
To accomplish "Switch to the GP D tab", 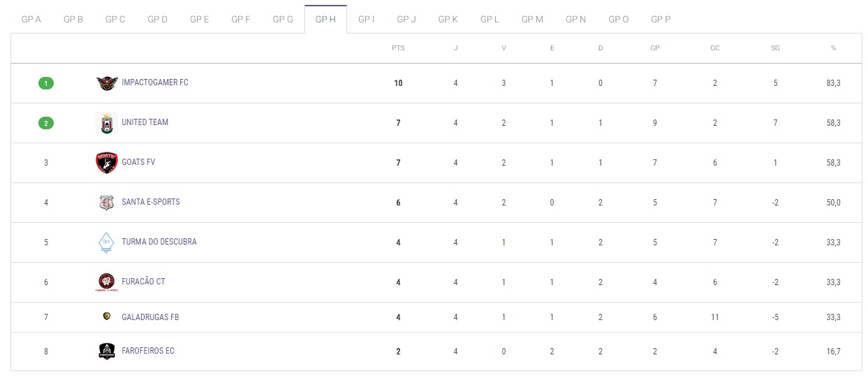I will [x=157, y=20].
